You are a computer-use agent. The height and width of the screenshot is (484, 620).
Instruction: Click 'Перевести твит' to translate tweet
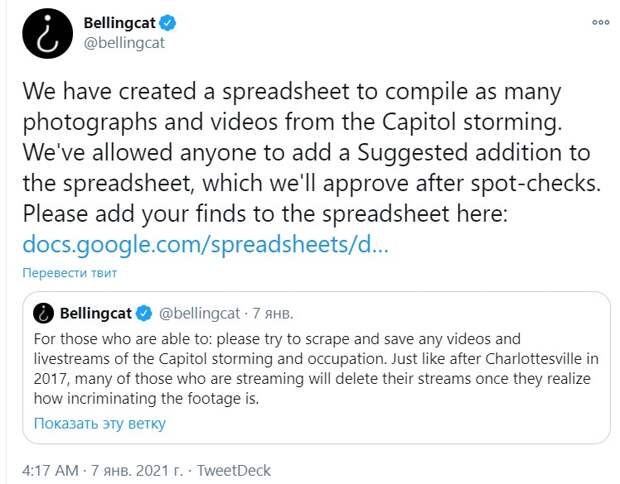click(70, 273)
